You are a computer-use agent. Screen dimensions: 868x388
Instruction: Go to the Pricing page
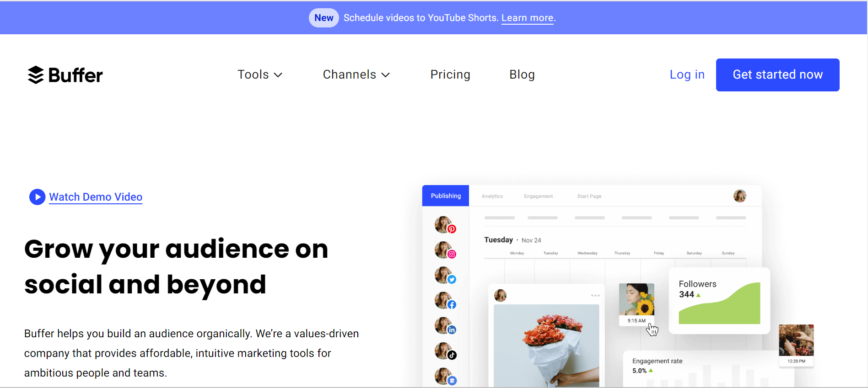pyautogui.click(x=450, y=74)
